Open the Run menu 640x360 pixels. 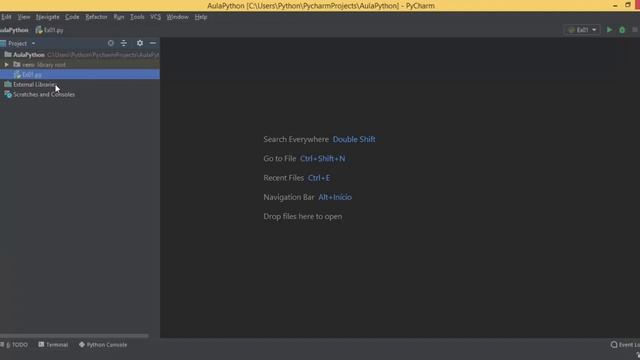(119, 17)
